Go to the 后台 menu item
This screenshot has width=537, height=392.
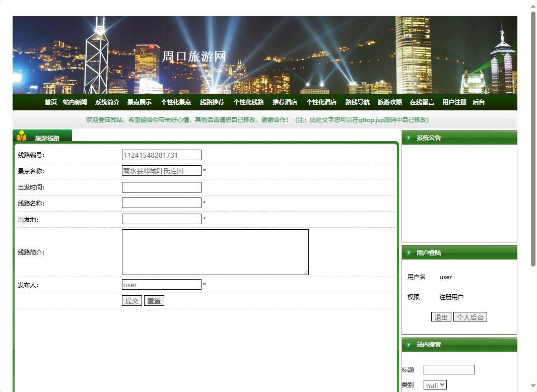[x=478, y=102]
